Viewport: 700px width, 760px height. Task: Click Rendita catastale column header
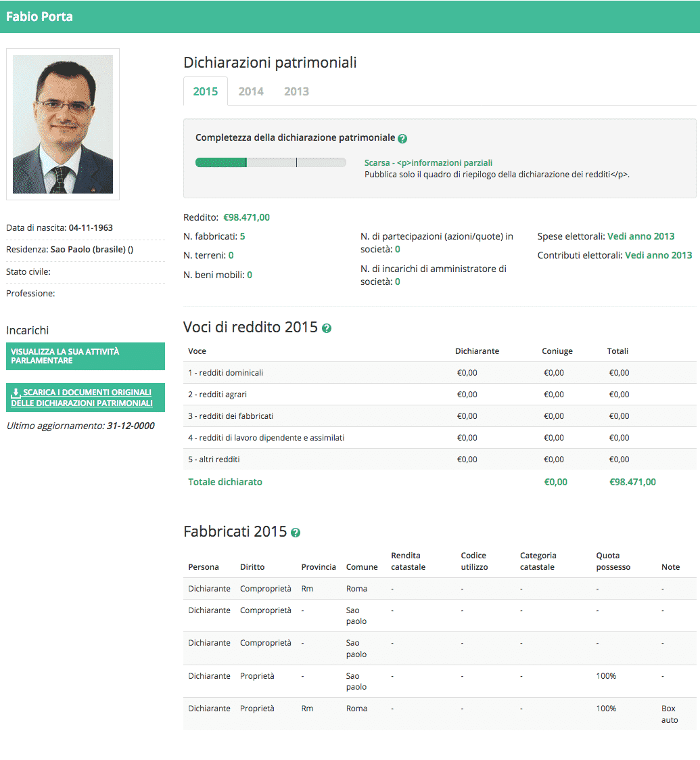point(408,561)
